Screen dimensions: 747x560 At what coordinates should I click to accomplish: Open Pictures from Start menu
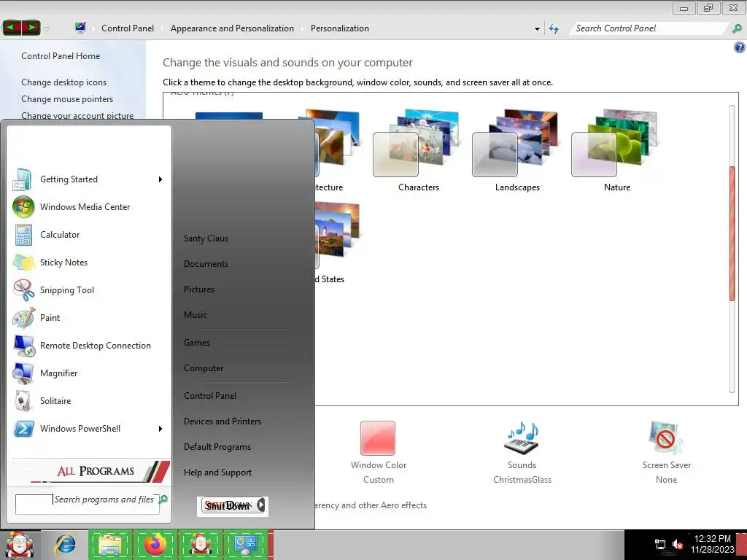[199, 289]
